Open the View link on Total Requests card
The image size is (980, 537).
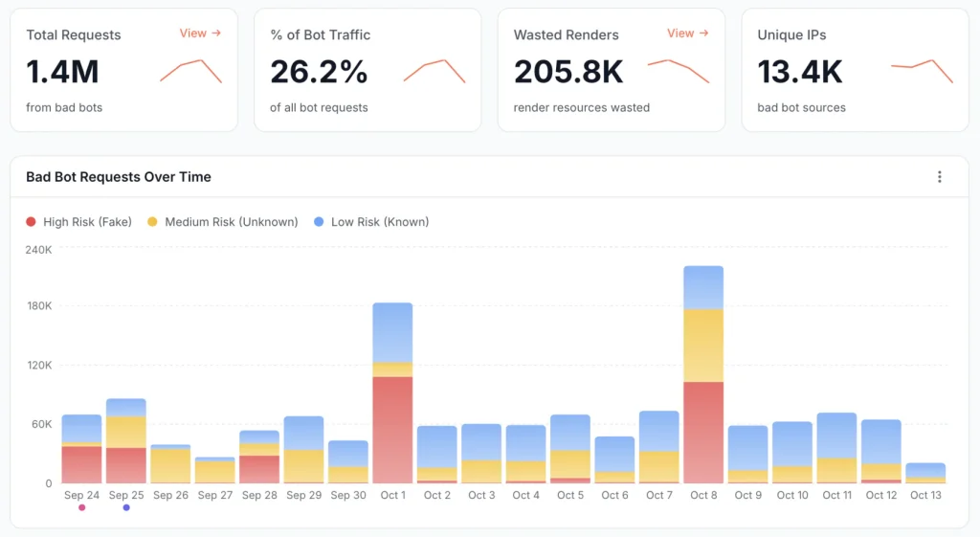(200, 34)
